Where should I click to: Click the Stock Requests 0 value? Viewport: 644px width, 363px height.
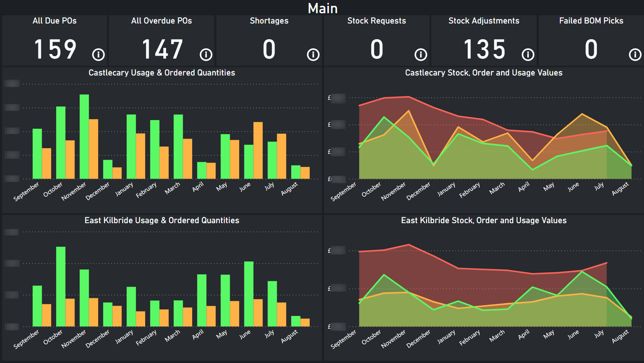point(377,49)
